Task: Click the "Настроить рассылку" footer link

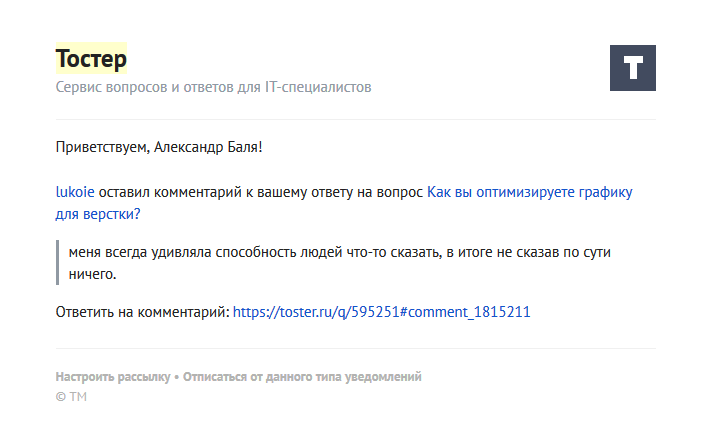Action: point(113,377)
